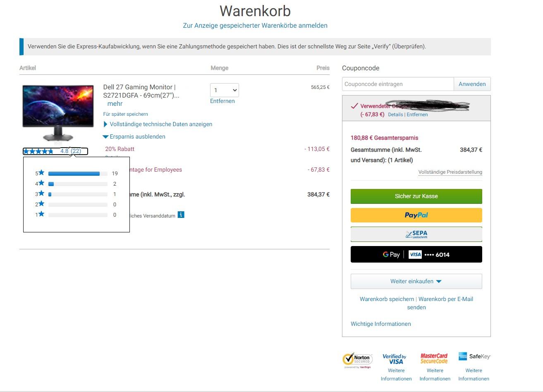Click the Dell monitor product thumbnail

(58, 113)
